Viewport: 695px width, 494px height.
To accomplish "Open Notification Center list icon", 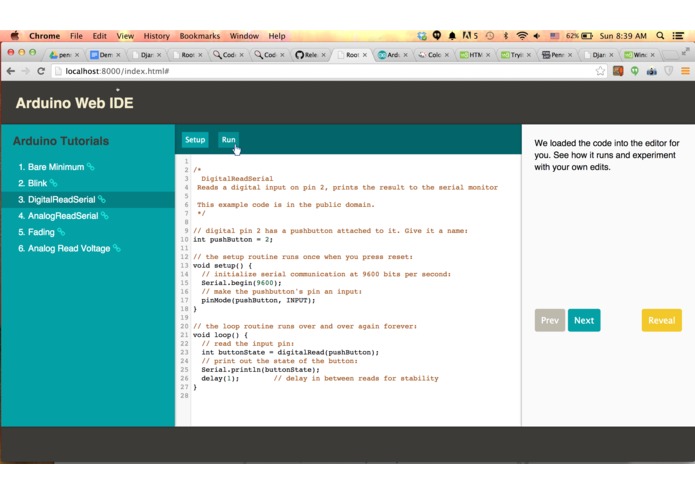I will 678,35.
